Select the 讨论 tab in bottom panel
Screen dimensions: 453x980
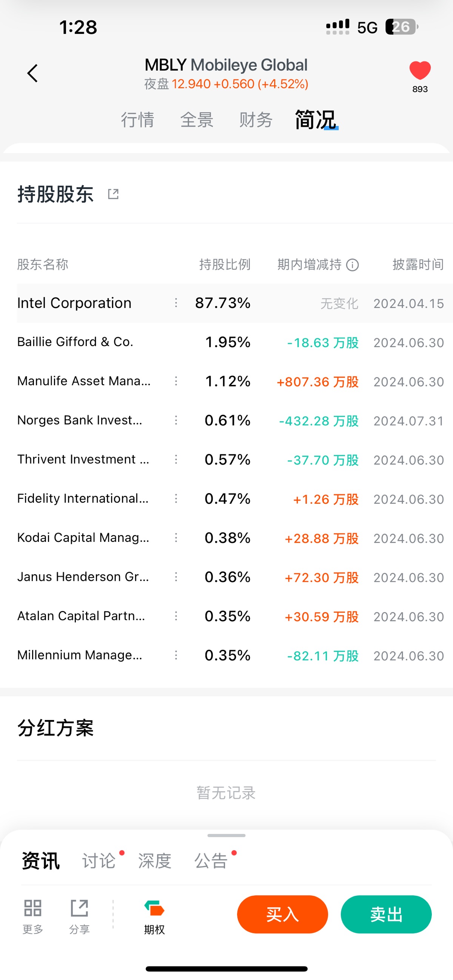click(x=99, y=861)
